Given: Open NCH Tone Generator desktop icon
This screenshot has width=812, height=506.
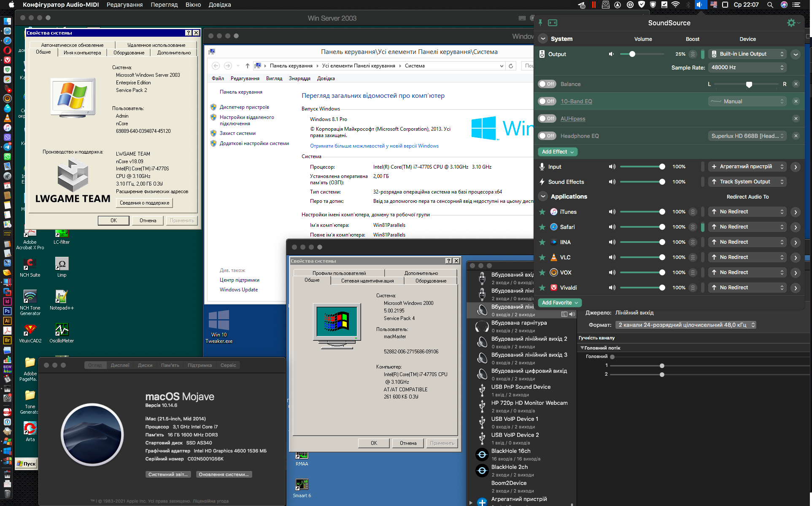Looking at the screenshot, I should click(x=30, y=303).
